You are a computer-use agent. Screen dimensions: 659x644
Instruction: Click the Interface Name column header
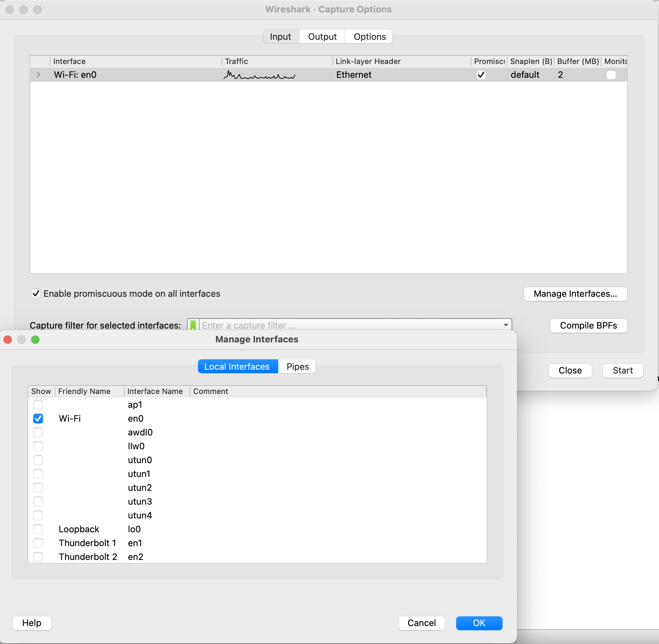pos(157,392)
